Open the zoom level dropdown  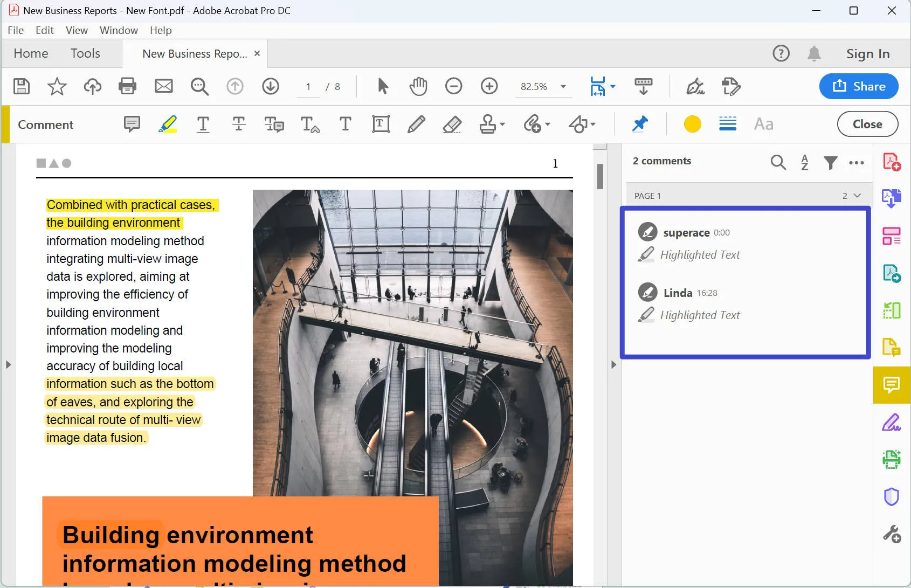tap(563, 87)
